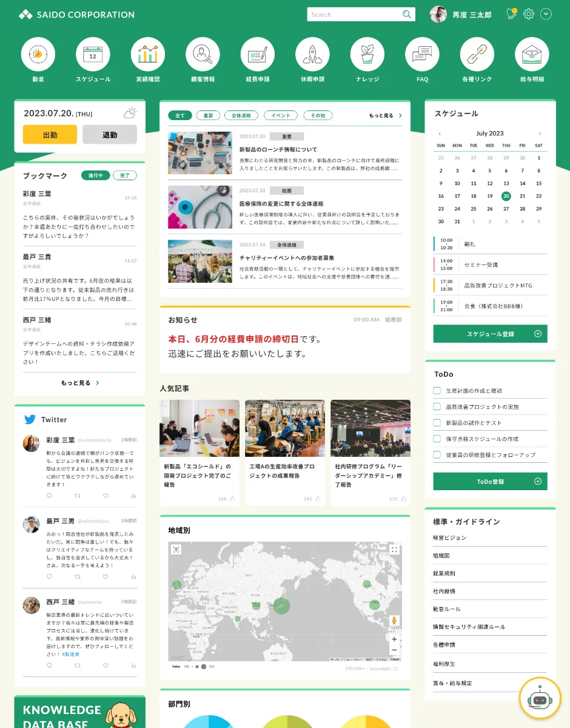Open the 実績確認 chart icon
570x728 pixels.
[148, 54]
